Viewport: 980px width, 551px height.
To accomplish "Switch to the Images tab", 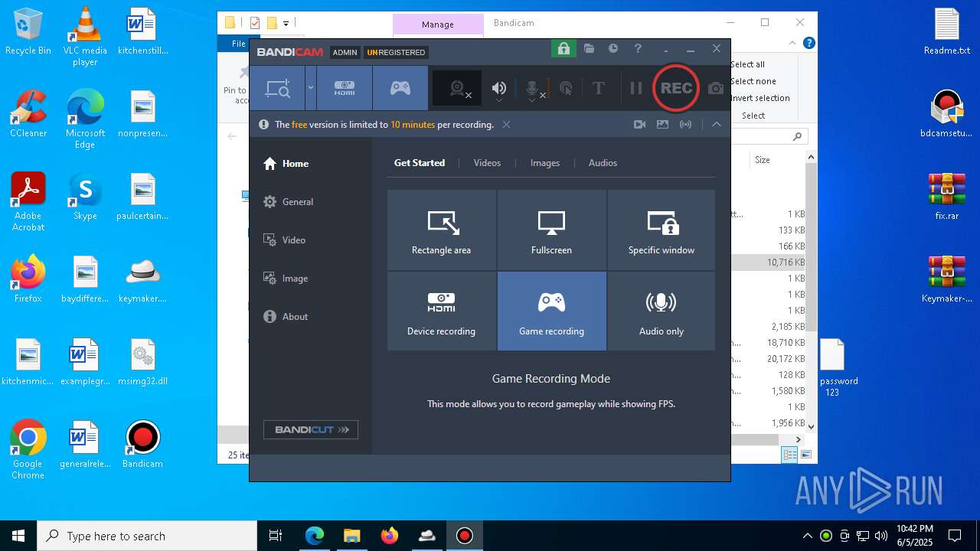I will coord(545,163).
